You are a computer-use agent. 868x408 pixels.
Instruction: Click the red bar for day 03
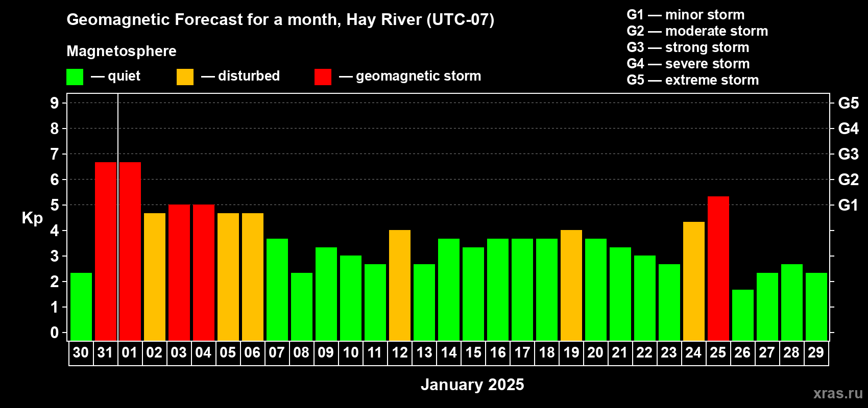coord(179,273)
